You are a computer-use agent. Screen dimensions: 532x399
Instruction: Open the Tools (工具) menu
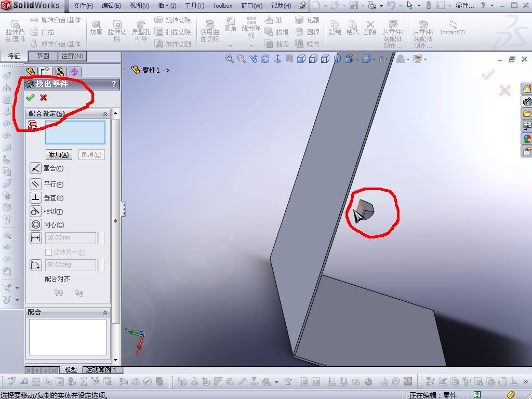point(194,6)
